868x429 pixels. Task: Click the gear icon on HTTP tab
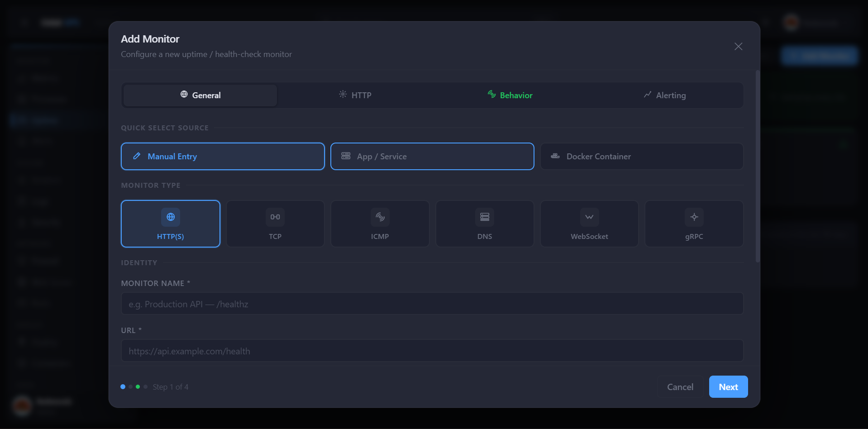(343, 94)
